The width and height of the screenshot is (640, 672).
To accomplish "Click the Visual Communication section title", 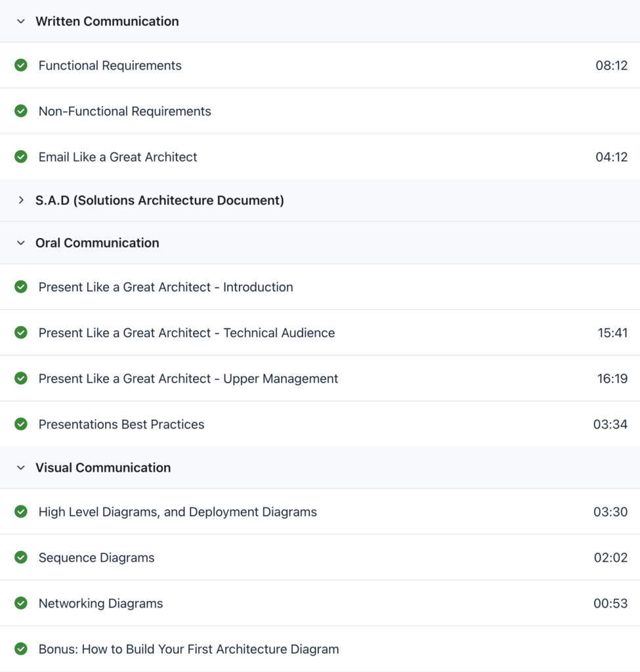I will coord(103,467).
